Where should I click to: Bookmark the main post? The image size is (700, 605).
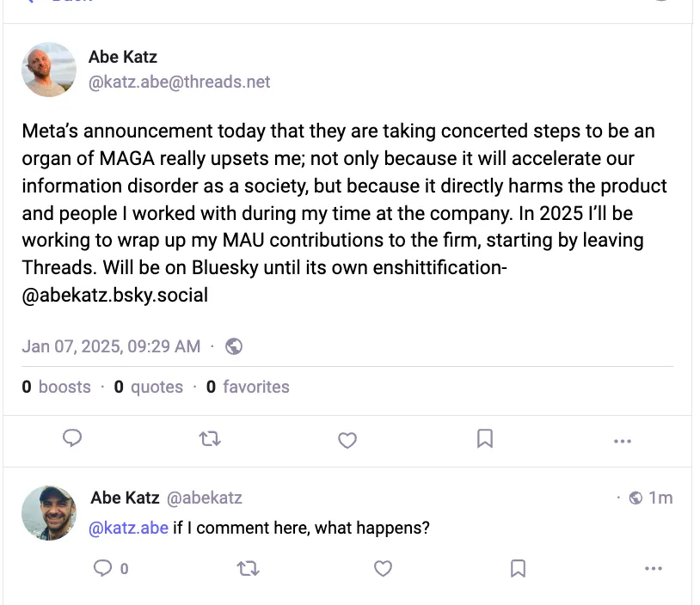click(x=485, y=439)
